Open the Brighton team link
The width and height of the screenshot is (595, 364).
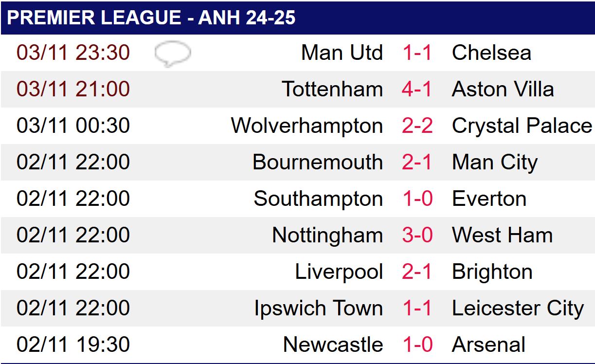[492, 272]
